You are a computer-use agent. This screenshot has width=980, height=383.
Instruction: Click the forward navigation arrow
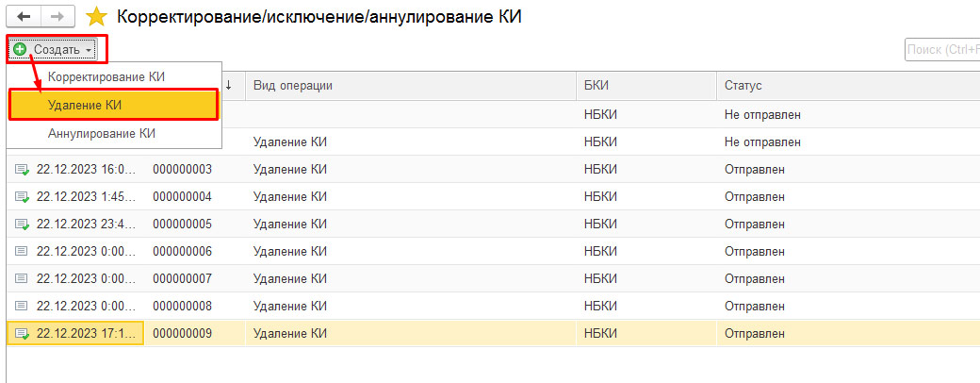(x=57, y=16)
